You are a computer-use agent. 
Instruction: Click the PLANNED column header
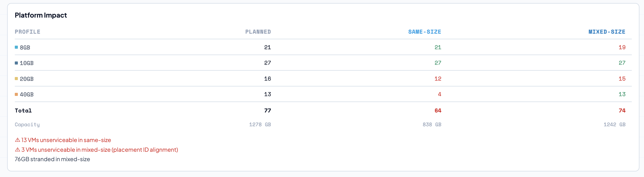point(258,32)
